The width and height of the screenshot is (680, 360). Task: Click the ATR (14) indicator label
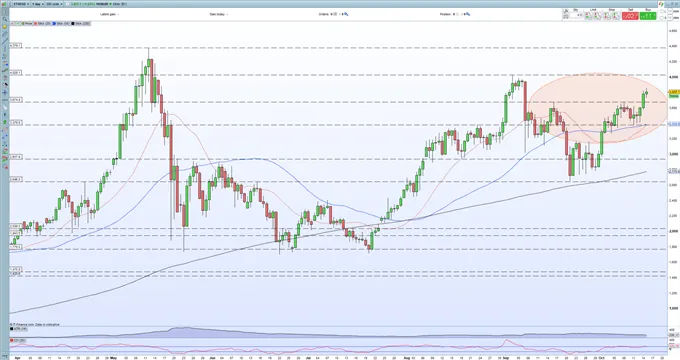pyautogui.click(x=19, y=329)
